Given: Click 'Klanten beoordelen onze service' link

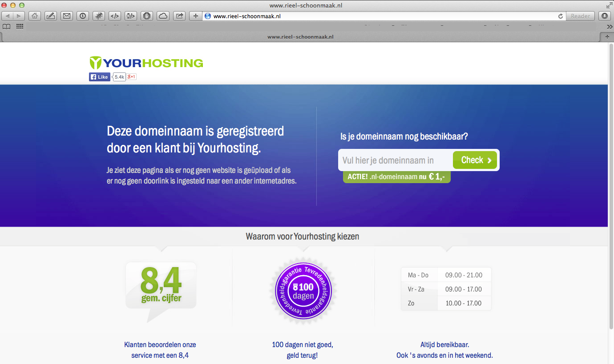Looking at the screenshot, I should [x=160, y=350].
